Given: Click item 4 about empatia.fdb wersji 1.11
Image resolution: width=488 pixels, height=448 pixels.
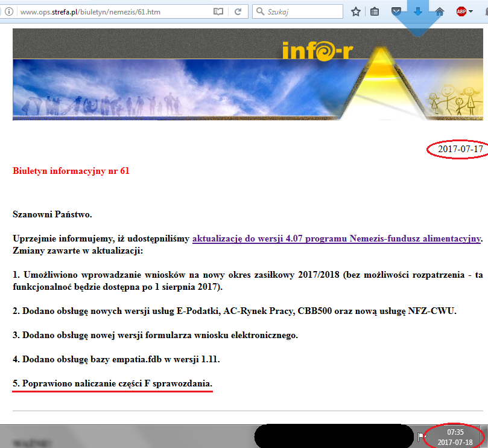Looking at the screenshot, I should coord(116,359).
